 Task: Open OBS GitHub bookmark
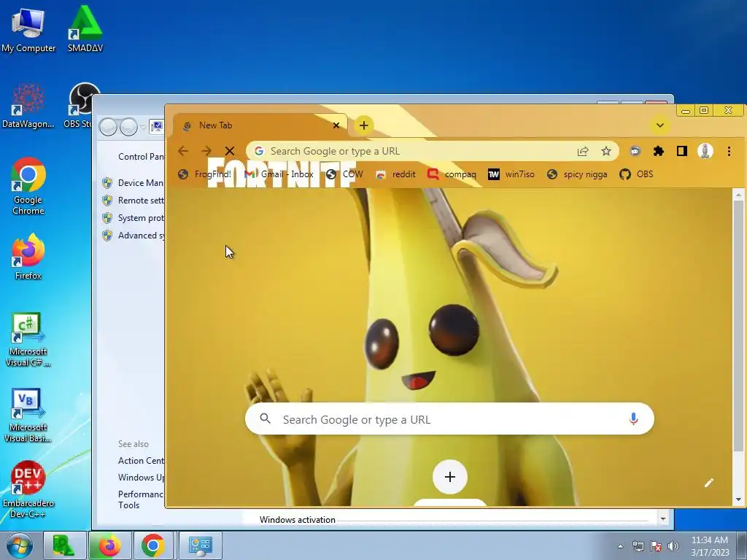point(636,174)
